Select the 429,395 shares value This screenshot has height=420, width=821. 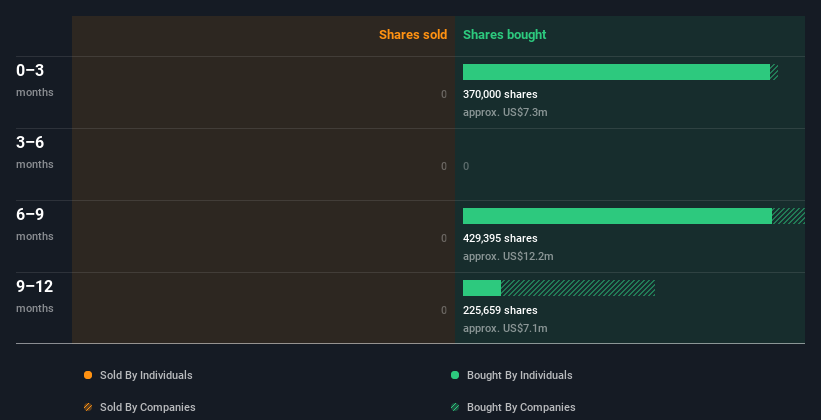tap(500, 239)
